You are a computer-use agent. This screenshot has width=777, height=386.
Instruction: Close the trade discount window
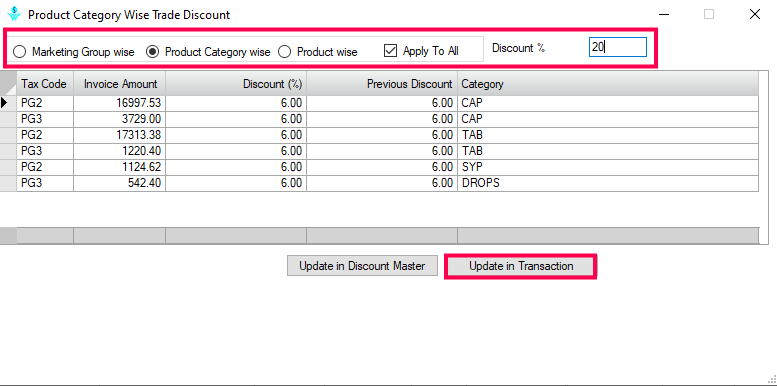coord(755,14)
